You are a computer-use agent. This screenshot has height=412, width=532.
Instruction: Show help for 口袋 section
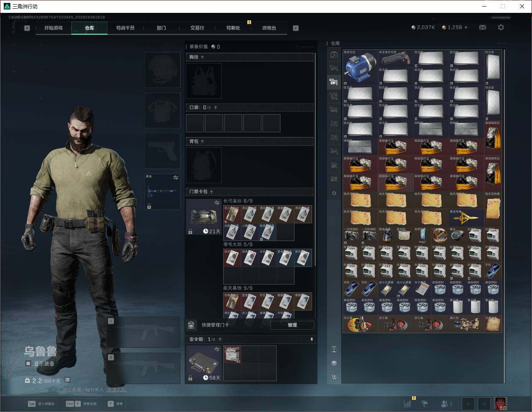click(215, 108)
